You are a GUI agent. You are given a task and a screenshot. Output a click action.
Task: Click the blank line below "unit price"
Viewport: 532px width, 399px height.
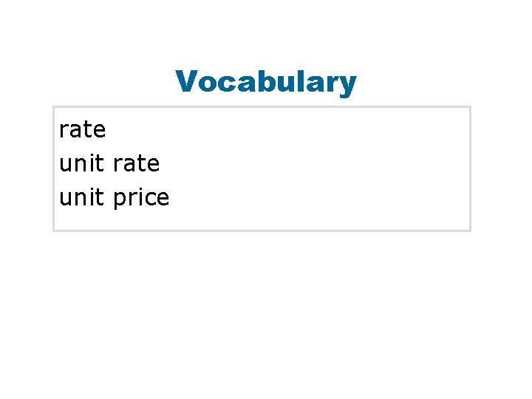pyautogui.click(x=262, y=220)
